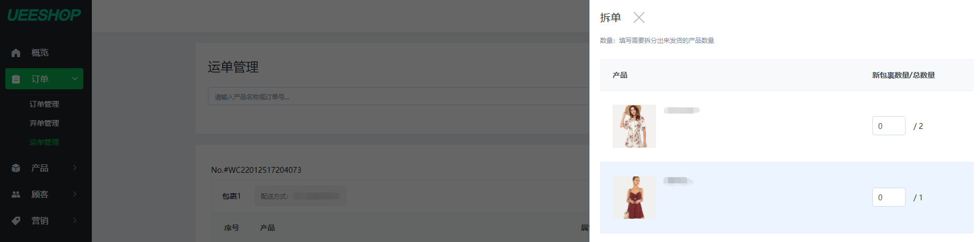Viewport: 980px width, 242px height.
Task: Collapse the 订单 menu chevron
Action: tap(75, 79)
